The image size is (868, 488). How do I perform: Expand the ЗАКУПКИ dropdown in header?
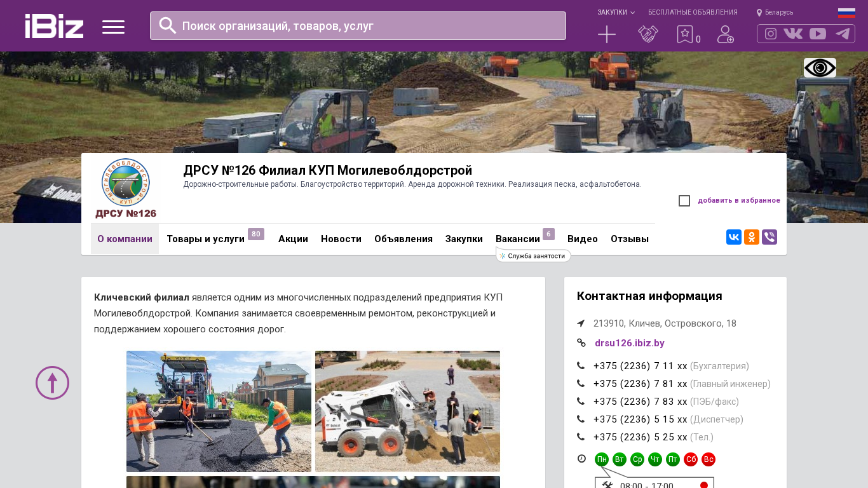[x=616, y=13]
